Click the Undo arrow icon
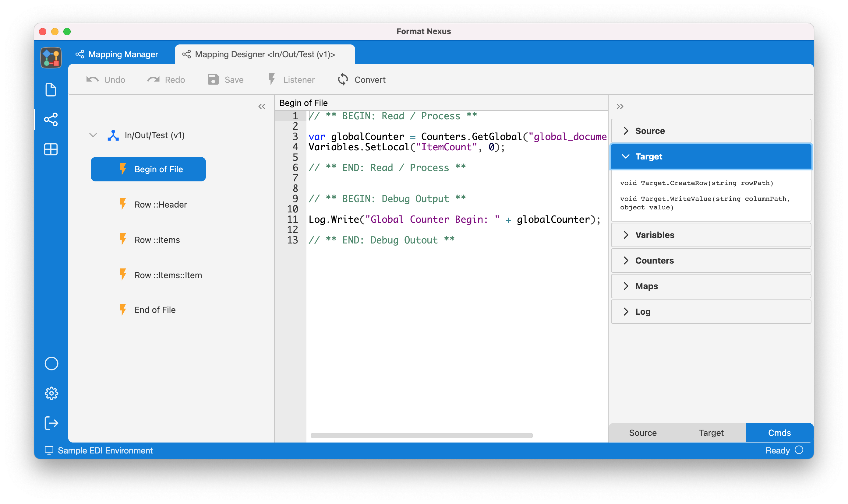Viewport: 848px width, 504px height. click(93, 80)
